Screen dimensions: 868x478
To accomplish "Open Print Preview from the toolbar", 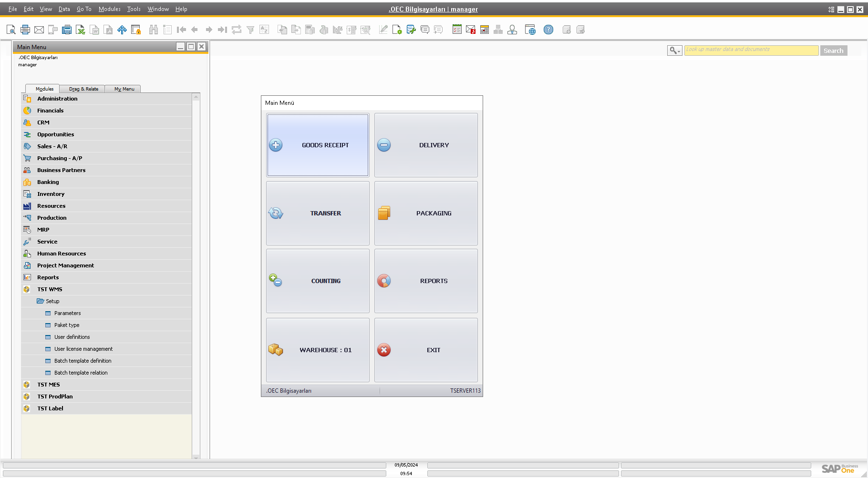I will 11,30.
